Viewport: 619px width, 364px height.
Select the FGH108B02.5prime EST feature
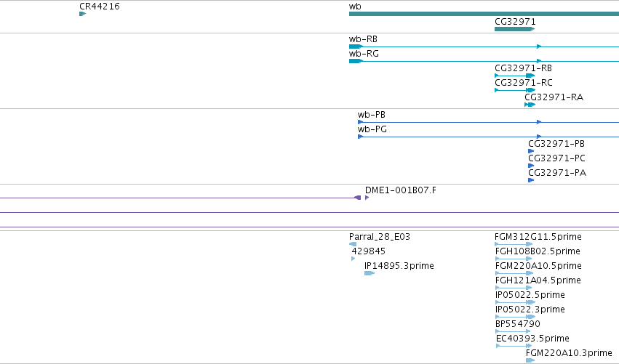(x=514, y=259)
